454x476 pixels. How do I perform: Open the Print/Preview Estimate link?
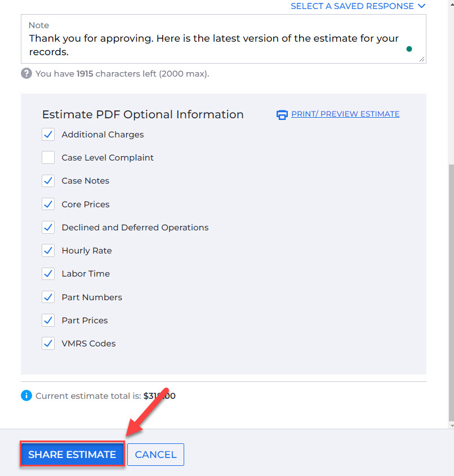pos(345,114)
